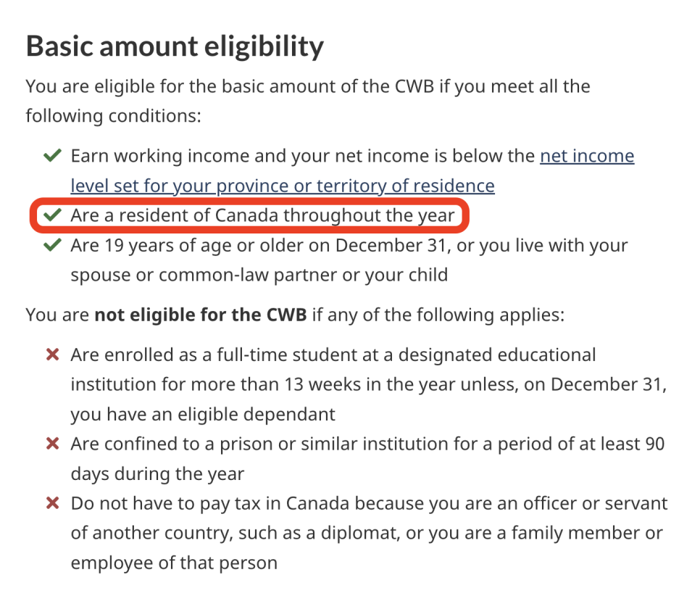The height and width of the screenshot is (596, 700).
Task: Open the net income level link
Action: (x=587, y=156)
